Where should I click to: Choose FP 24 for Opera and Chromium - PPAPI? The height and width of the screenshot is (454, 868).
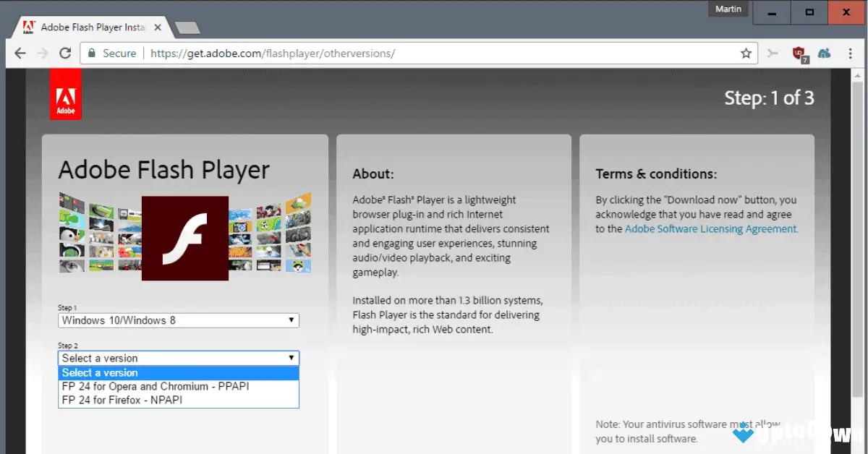(155, 386)
